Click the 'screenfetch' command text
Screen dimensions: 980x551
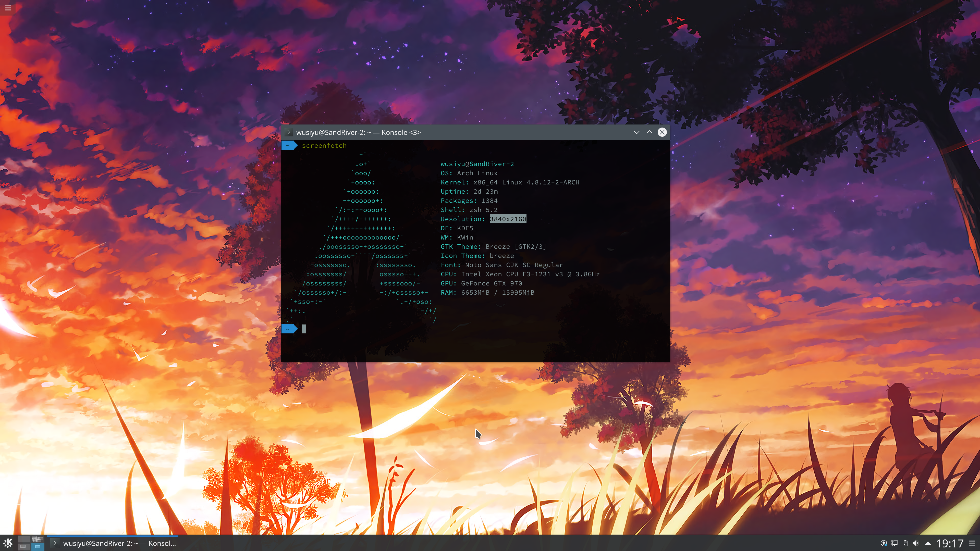coord(324,146)
